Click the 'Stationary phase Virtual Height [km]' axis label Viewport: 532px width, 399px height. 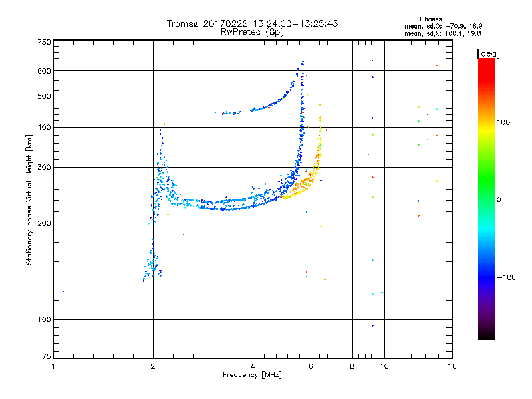point(29,199)
